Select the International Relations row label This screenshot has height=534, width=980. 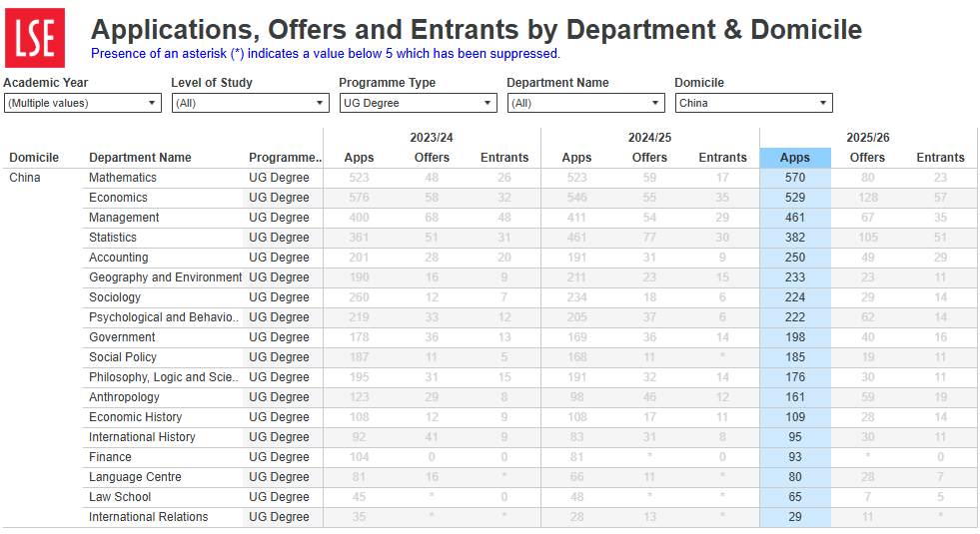click(x=148, y=517)
